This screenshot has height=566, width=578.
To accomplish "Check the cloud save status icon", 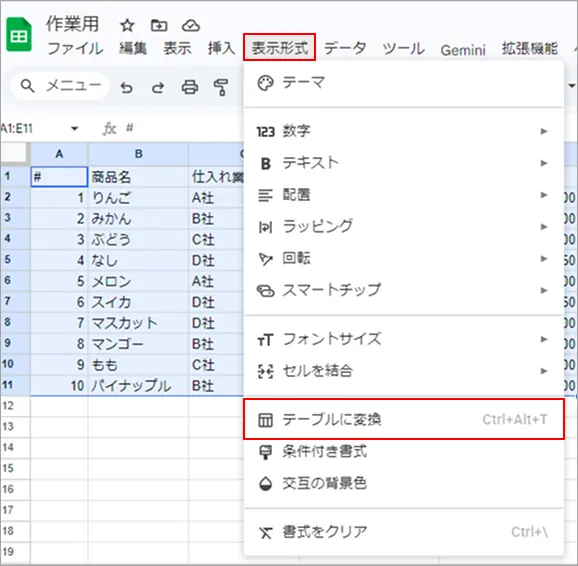I will (191, 26).
